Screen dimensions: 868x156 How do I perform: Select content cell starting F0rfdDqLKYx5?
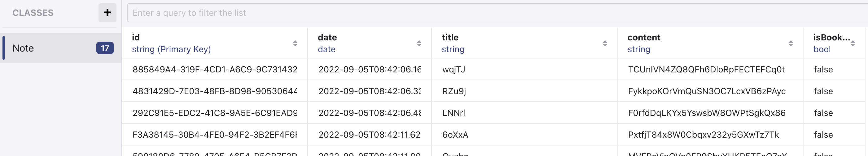[710, 113]
